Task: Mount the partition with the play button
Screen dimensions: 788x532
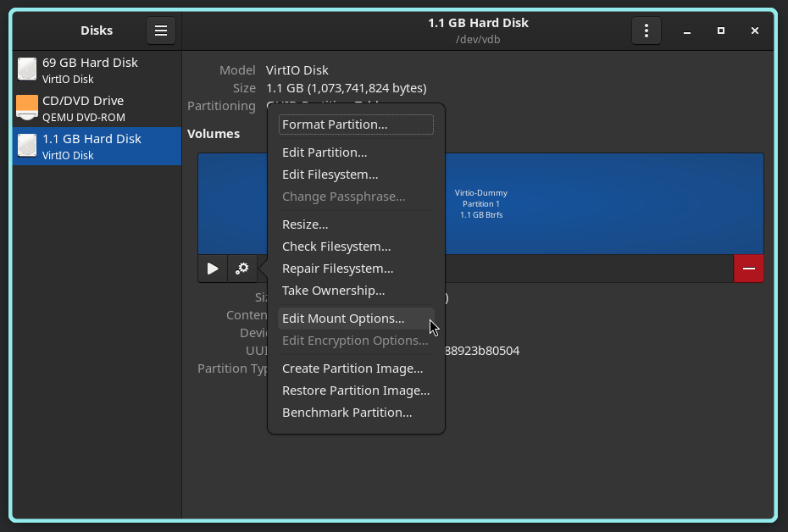Action: pos(213,268)
